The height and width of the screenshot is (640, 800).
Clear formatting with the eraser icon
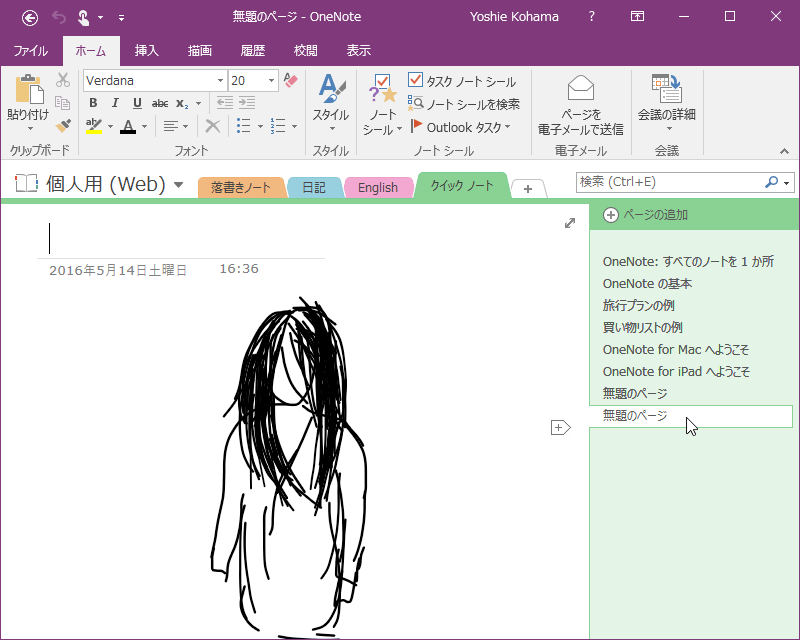291,80
